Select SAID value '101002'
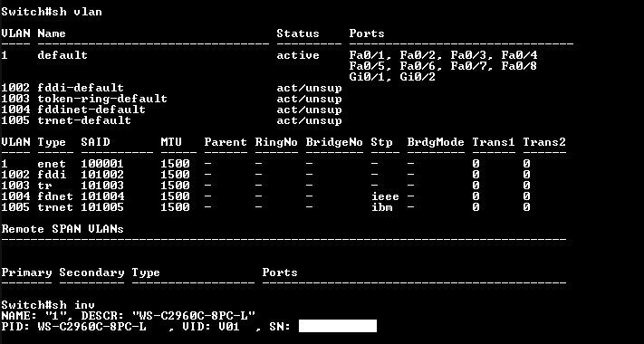Viewport: 644px width, 344px height. point(101,175)
